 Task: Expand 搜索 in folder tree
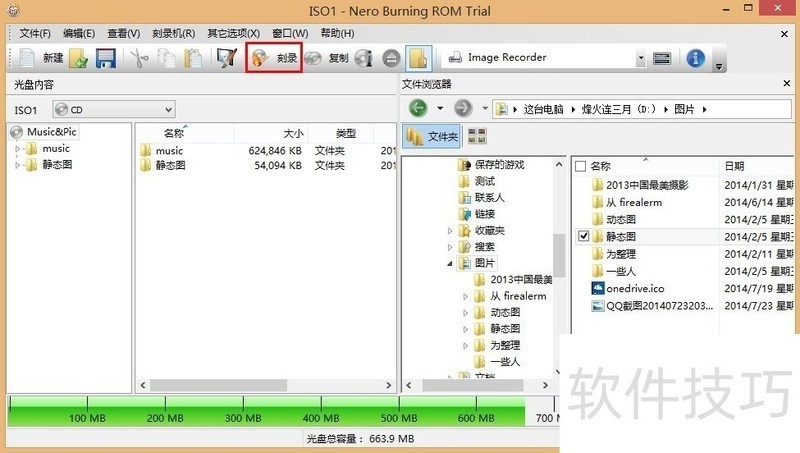point(449,247)
